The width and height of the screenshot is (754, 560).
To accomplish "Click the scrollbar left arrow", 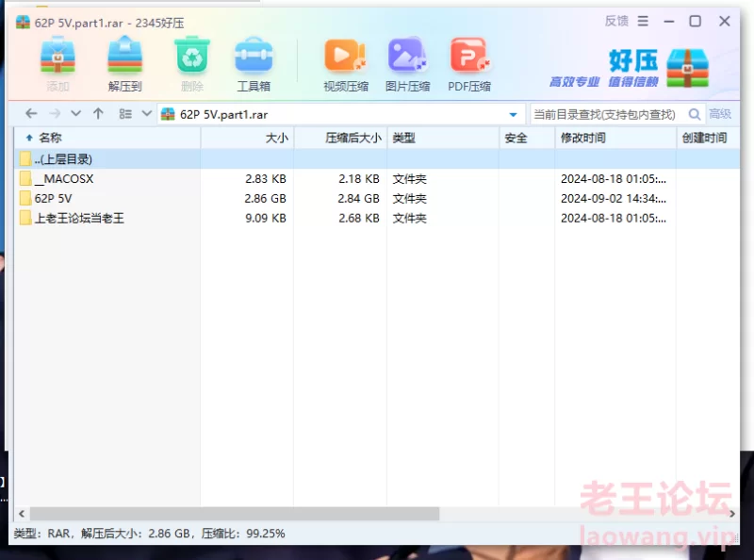I will click(22, 513).
